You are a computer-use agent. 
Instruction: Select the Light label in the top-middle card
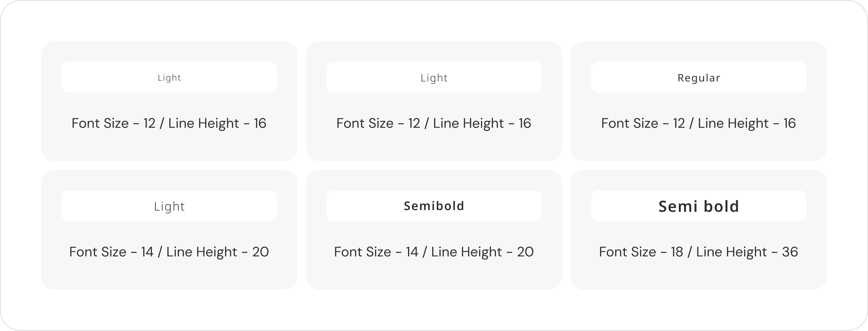(434, 78)
